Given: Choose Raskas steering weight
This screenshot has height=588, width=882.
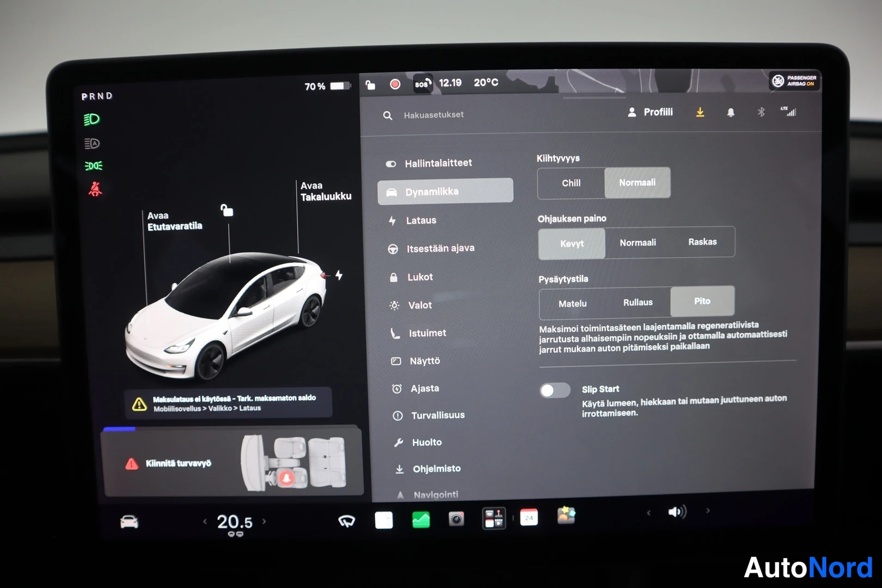Looking at the screenshot, I should click(x=702, y=242).
